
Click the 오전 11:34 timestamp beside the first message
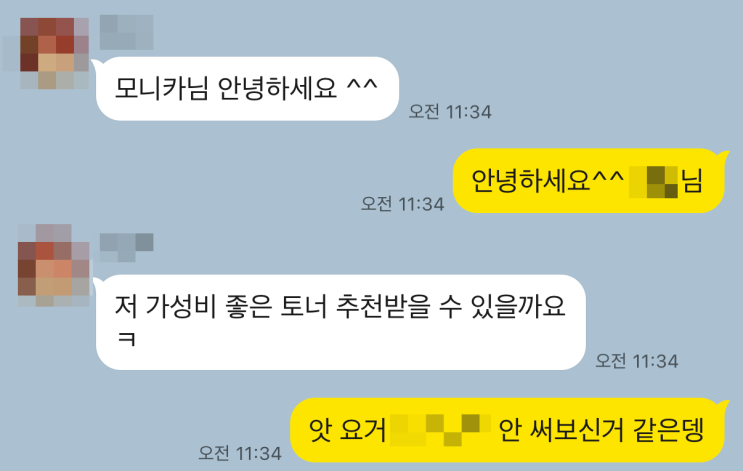[x=450, y=112]
